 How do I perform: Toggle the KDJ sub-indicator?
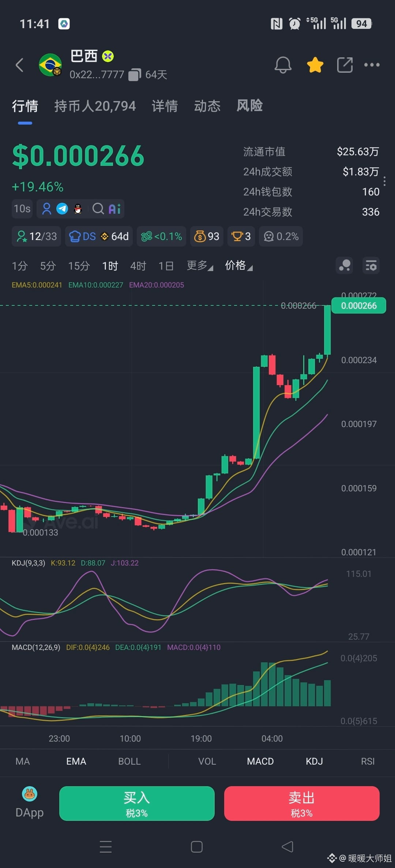coord(314,761)
